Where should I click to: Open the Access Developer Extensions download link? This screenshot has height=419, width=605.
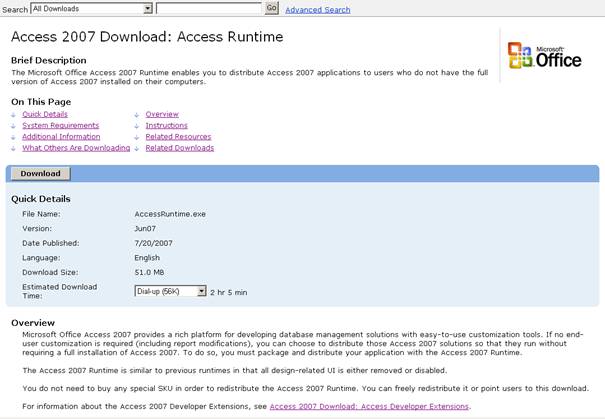369,406
